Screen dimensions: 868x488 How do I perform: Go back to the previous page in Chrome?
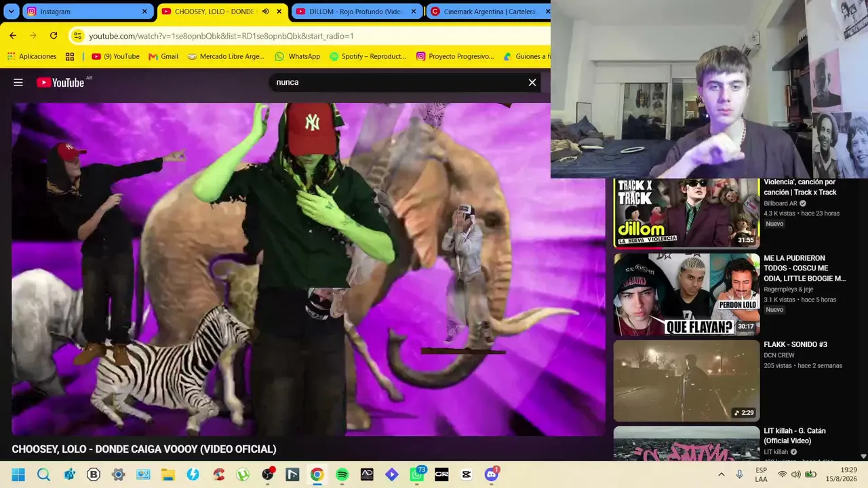click(x=13, y=36)
